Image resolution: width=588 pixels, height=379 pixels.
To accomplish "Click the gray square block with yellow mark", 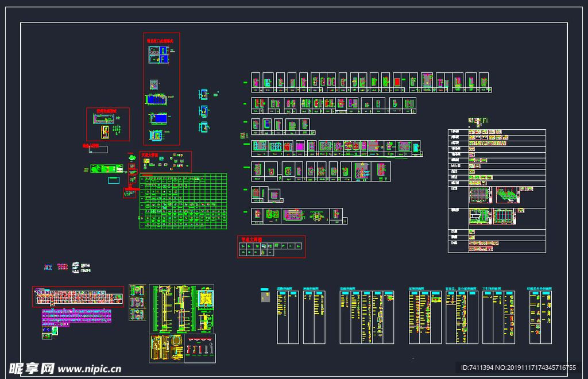I will coord(265,296).
